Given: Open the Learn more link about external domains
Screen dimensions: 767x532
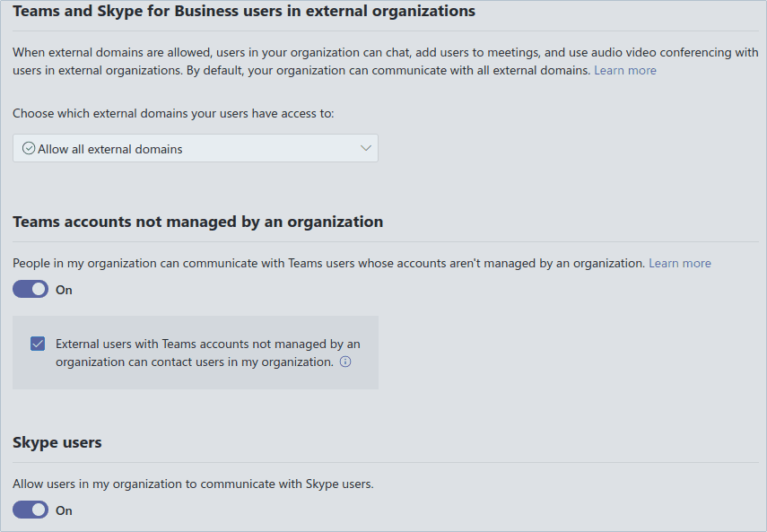Looking at the screenshot, I should coord(624,70).
